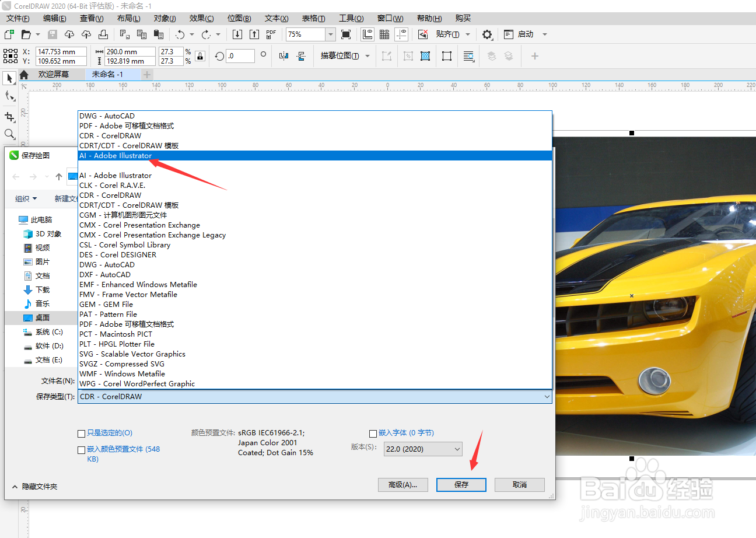
Task: Open the 效果 menu
Action: pos(202,19)
